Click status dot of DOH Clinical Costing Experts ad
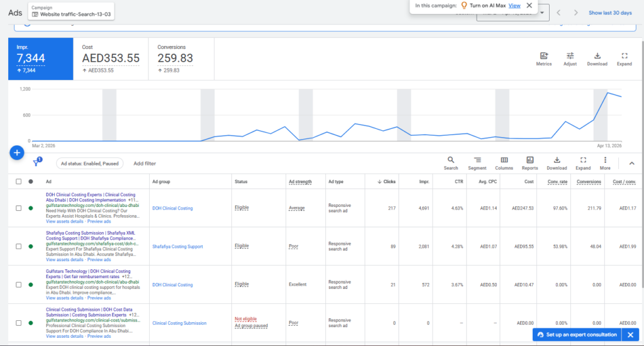The image size is (644, 346). coord(31,208)
